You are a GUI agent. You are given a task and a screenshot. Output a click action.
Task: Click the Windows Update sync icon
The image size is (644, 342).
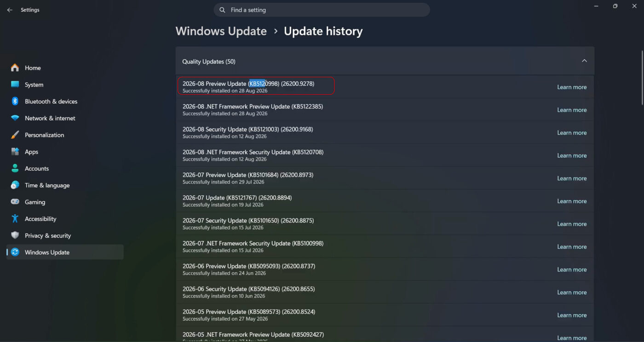[x=15, y=252]
